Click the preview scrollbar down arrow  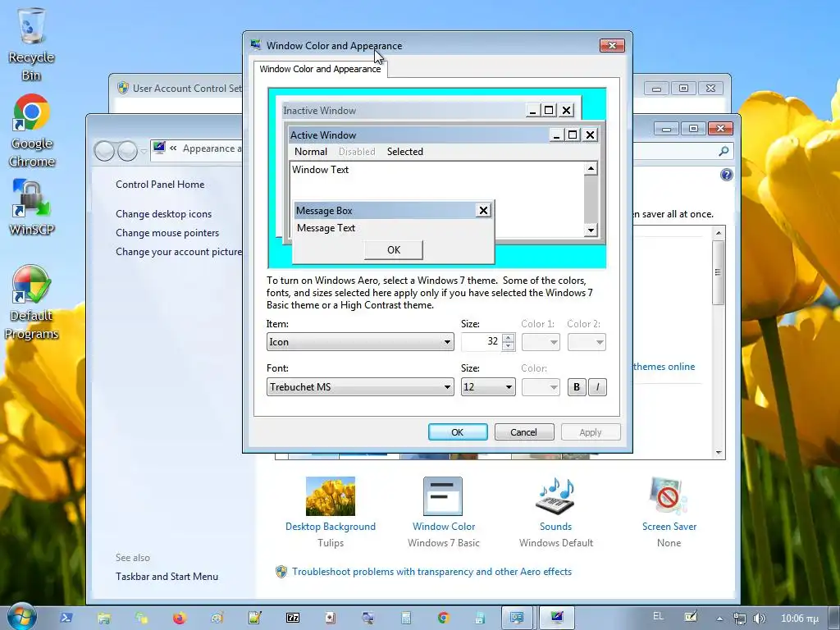(x=591, y=231)
